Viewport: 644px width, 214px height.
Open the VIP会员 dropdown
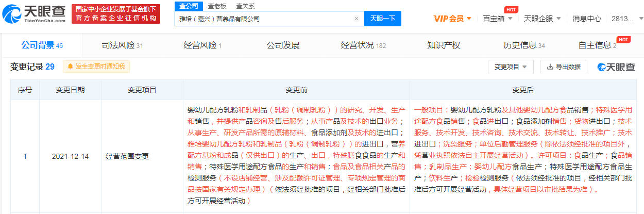click(x=453, y=19)
